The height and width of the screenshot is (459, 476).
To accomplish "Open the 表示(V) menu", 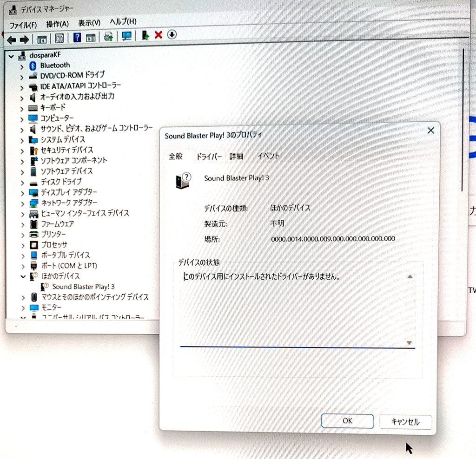I will (x=89, y=23).
